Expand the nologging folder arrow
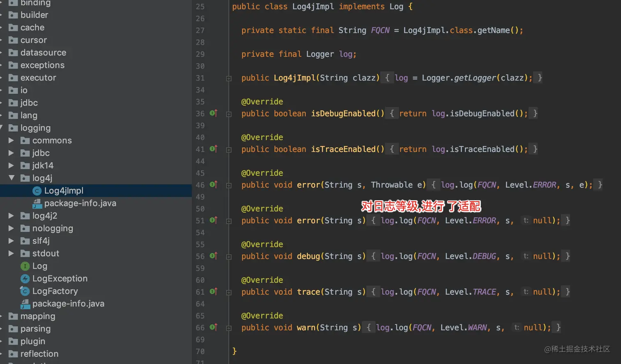The height and width of the screenshot is (364, 621). 11,229
